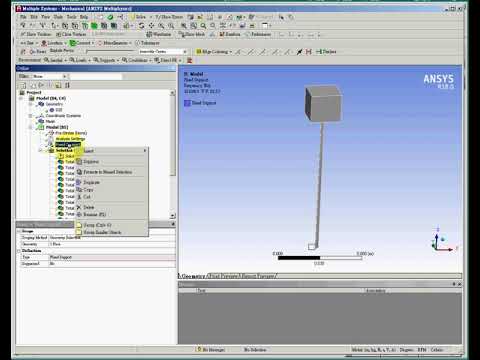Choose Promote to Named Selection
This screenshot has height=360, width=480.
[x=112, y=172]
